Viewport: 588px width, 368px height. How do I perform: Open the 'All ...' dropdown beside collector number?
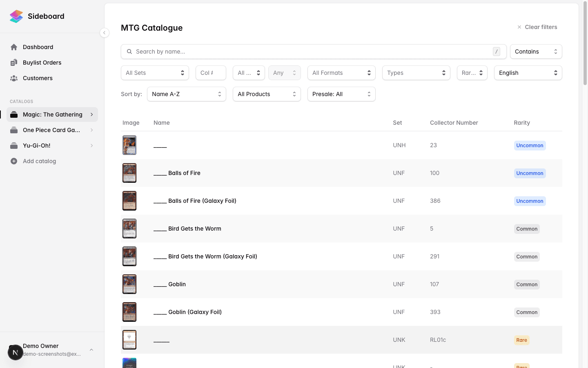coord(249,73)
